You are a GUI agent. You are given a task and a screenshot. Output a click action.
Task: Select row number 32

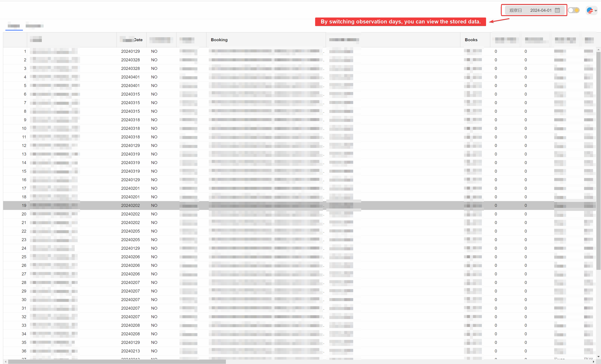pos(24,317)
